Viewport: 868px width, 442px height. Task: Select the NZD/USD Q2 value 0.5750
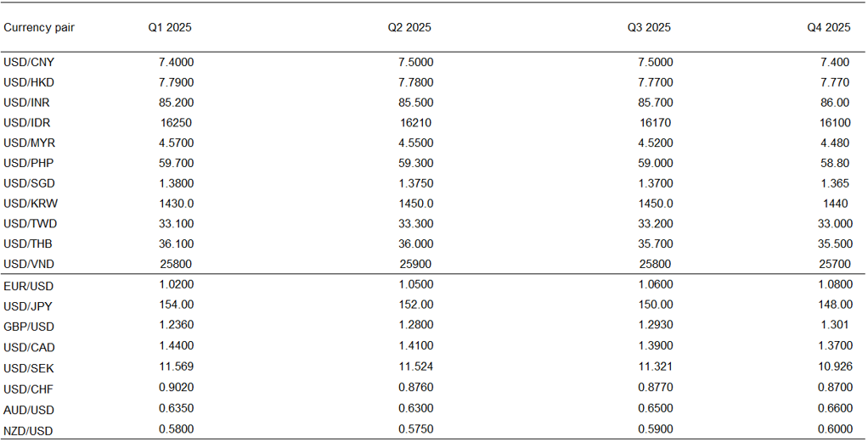[x=416, y=430]
